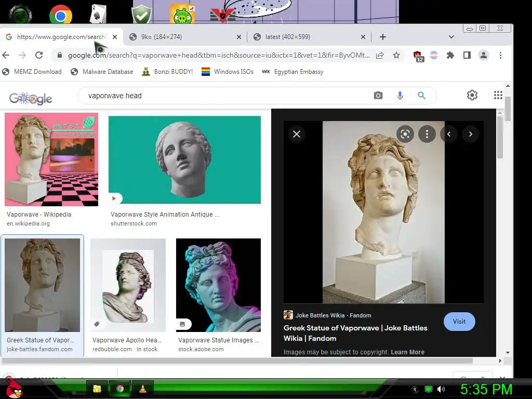The width and height of the screenshot is (532, 399).
Task: Click the Google doodle logo
Action: (x=31, y=98)
